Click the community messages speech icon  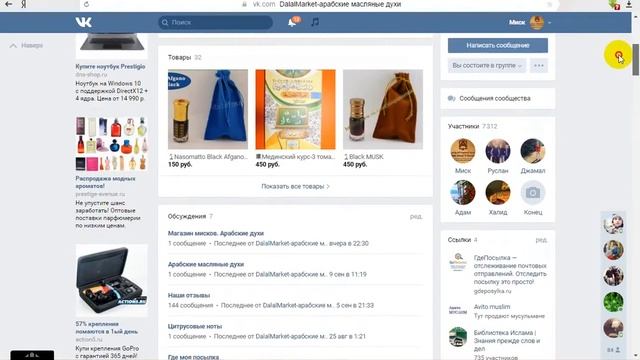(451, 98)
